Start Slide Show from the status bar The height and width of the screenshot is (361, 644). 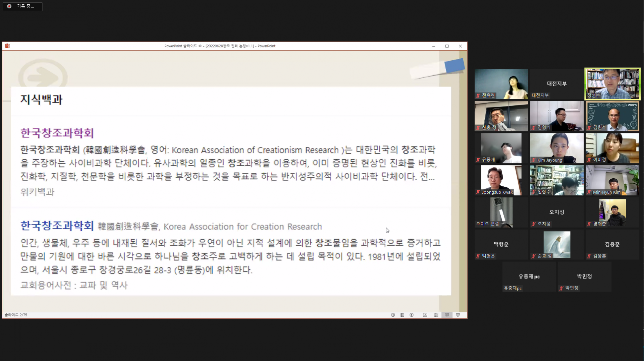(458, 315)
